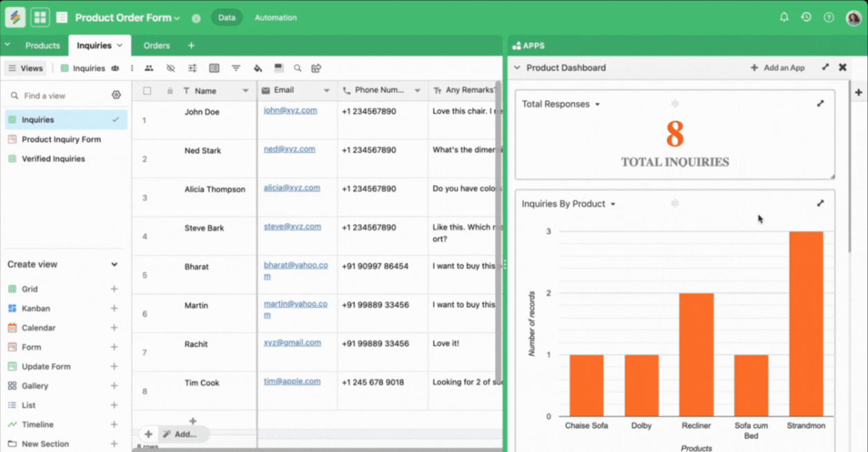Viewport: 868px width, 452px height.
Task: Click the share view export icon
Action: tap(316, 68)
